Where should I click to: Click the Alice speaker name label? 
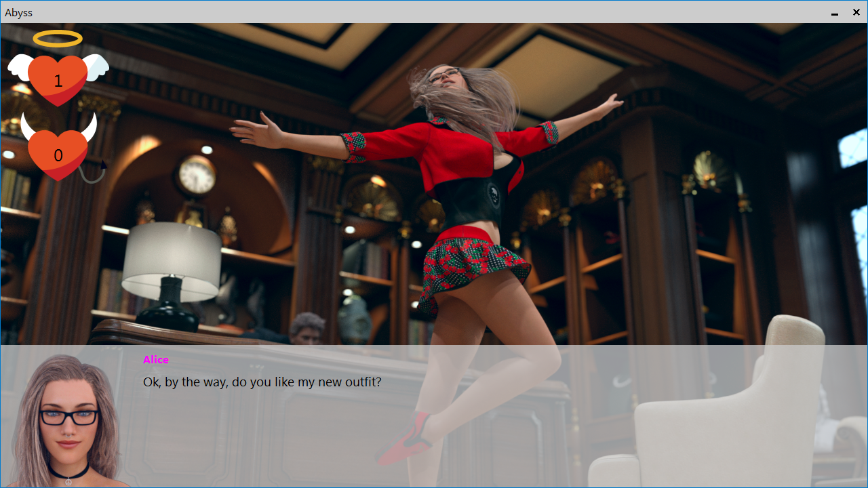(x=155, y=360)
